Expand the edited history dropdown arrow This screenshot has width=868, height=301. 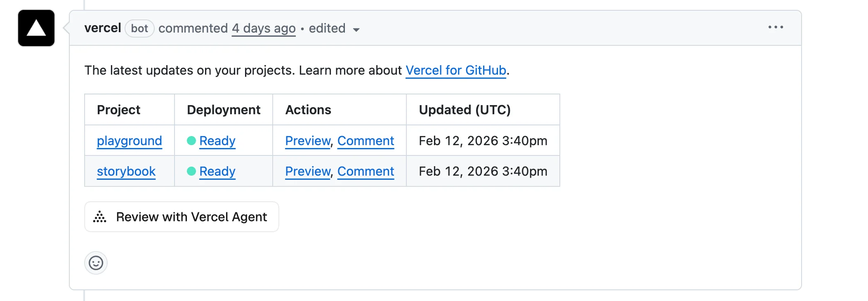pos(356,29)
